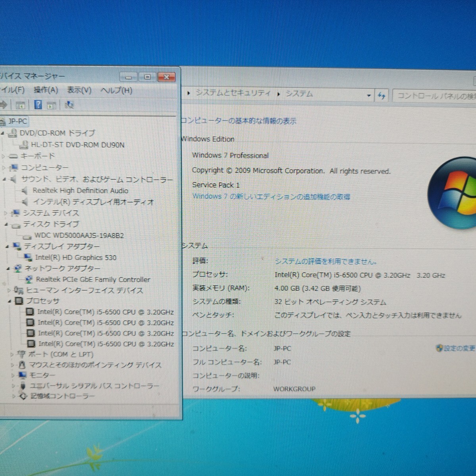Screen dimensions: 476x476
Task: Expand the キーボード node
Action: tap(4, 156)
